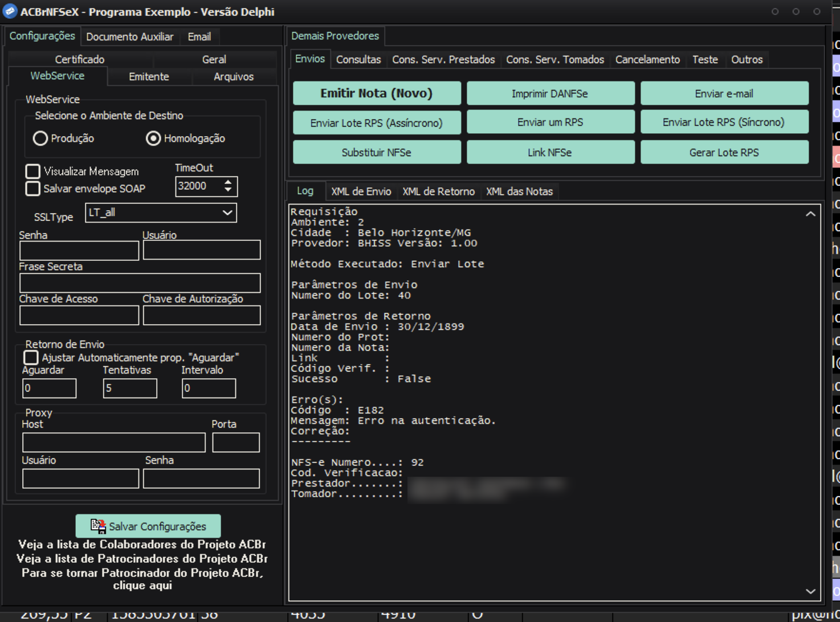Select the WebService tab
This screenshot has width=840, height=622.
(57, 76)
